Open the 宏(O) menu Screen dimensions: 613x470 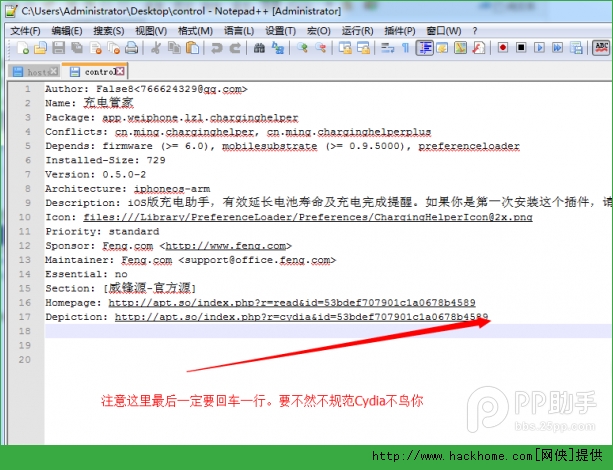point(319,31)
